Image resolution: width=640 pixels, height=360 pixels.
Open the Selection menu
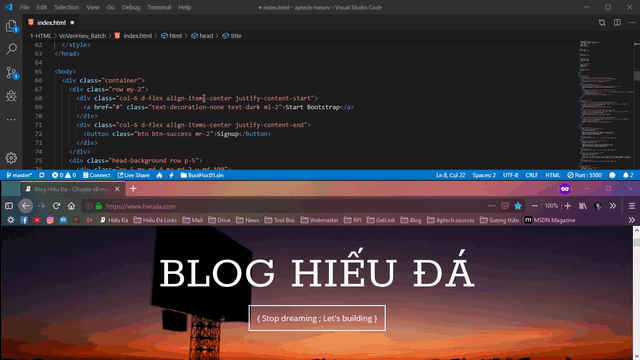(x=67, y=7)
